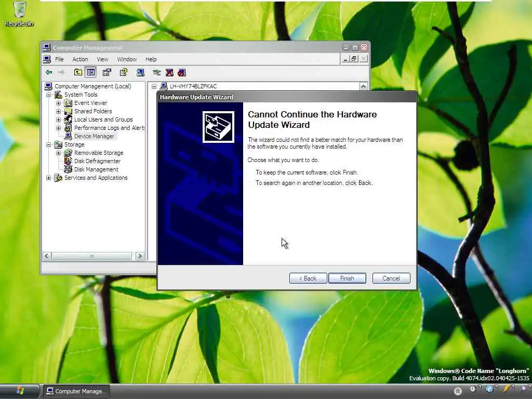Image resolution: width=532 pixels, height=399 pixels.
Task: Click the Removable Storage icon in tree
Action: 68,153
